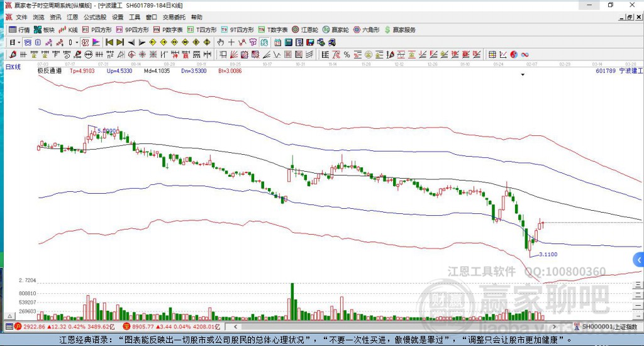The image size is (644, 346).
Task: Open the T四方形 tool
Action: 201,30
